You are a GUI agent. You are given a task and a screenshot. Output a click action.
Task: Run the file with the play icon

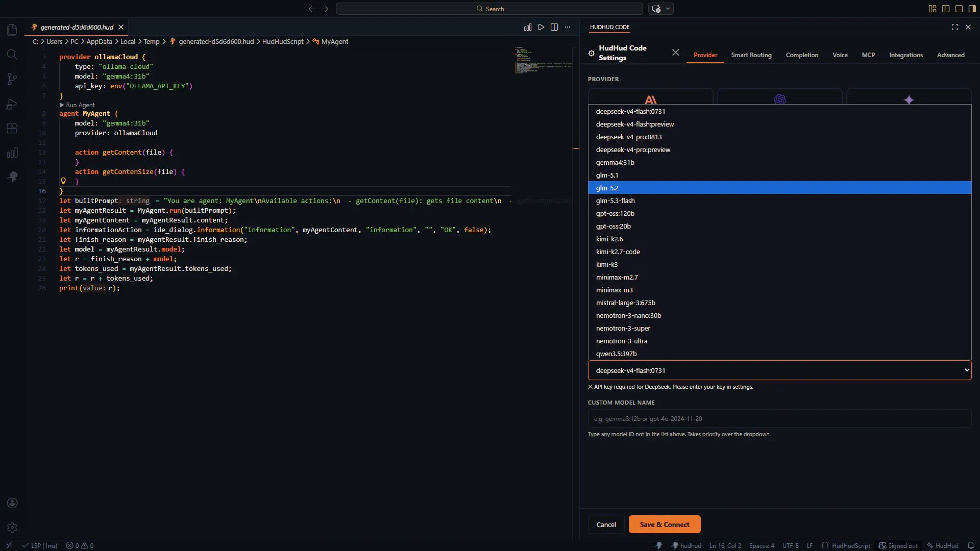click(541, 27)
